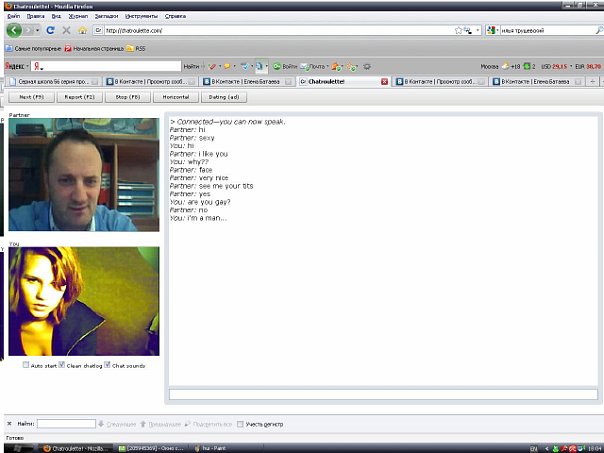Click the Найти button in the Yandex bar
Screen dimensions: 604x453
point(191,67)
